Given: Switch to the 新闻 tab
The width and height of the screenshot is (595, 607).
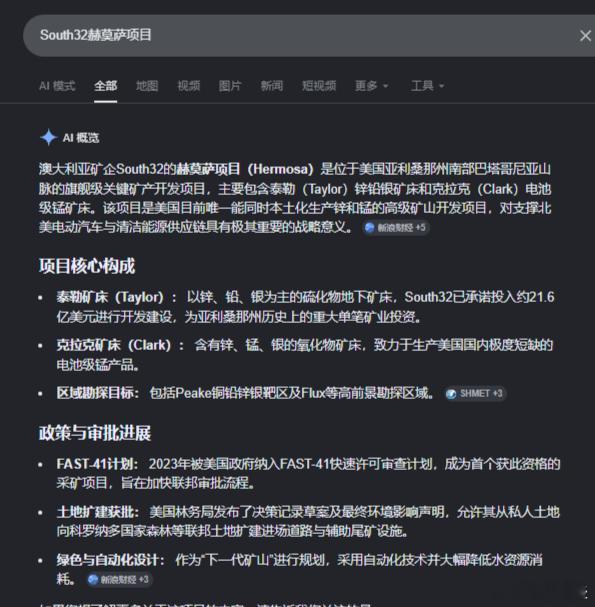Looking at the screenshot, I should (272, 86).
